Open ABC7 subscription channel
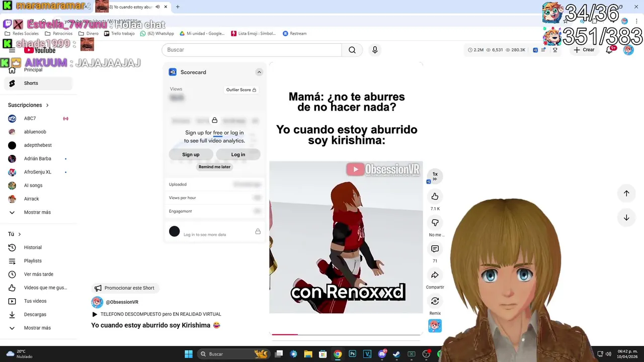 [38, 119]
